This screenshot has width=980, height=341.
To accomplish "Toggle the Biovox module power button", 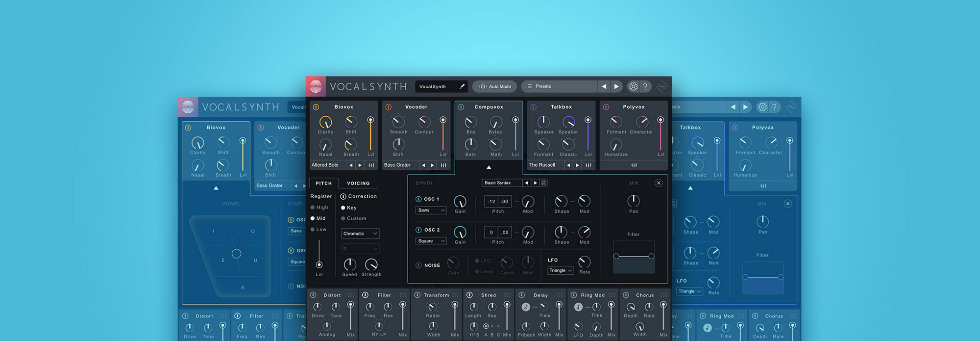I will pos(316,107).
